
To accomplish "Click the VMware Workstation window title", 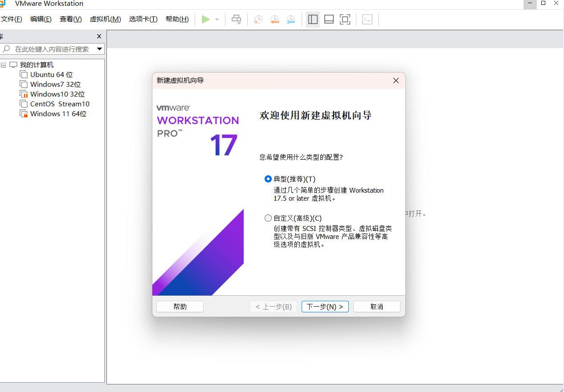I will [49, 4].
